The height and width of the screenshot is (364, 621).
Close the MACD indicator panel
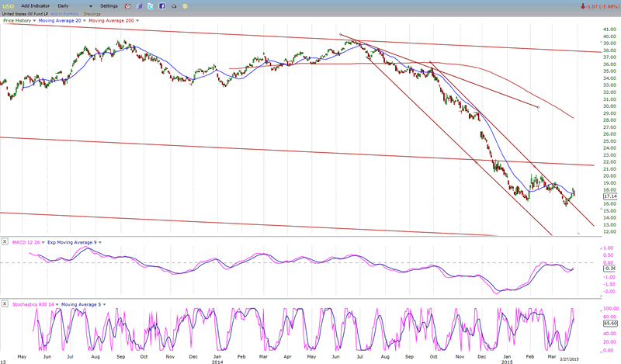5,241
